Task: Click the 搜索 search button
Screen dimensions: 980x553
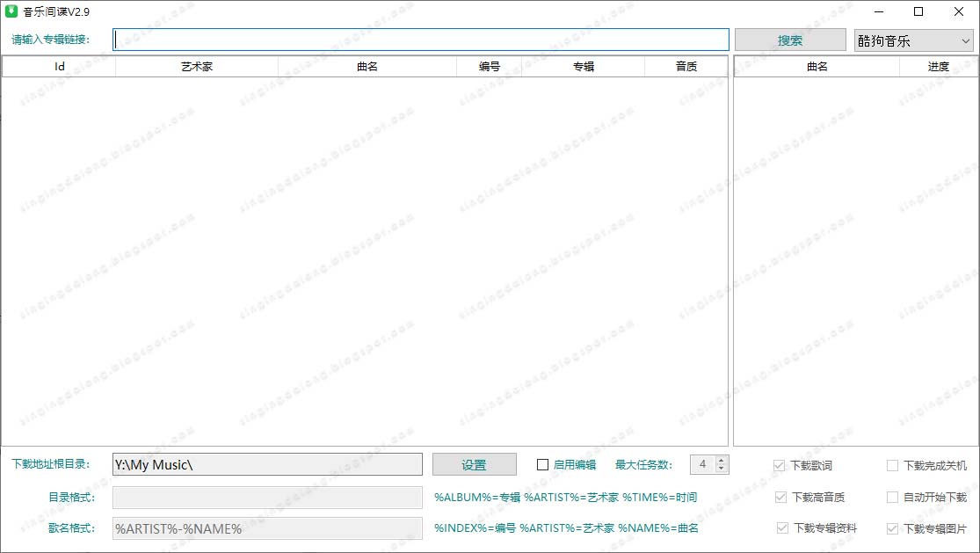Action: click(790, 40)
